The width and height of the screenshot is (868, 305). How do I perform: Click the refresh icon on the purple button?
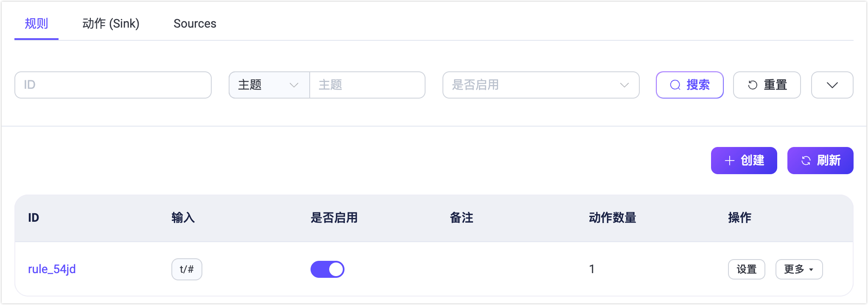click(x=806, y=161)
